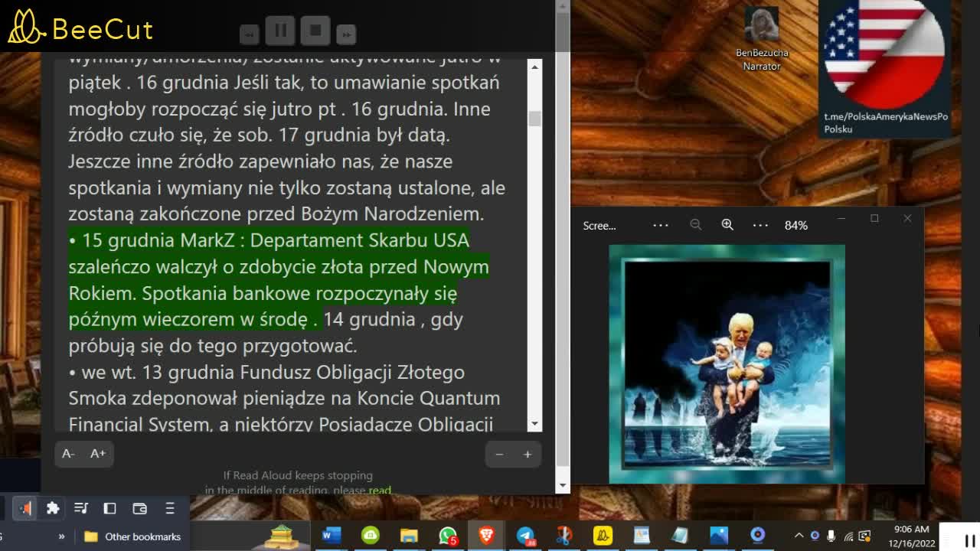Open the ellipsis menu next to Scree... title

point(661,225)
